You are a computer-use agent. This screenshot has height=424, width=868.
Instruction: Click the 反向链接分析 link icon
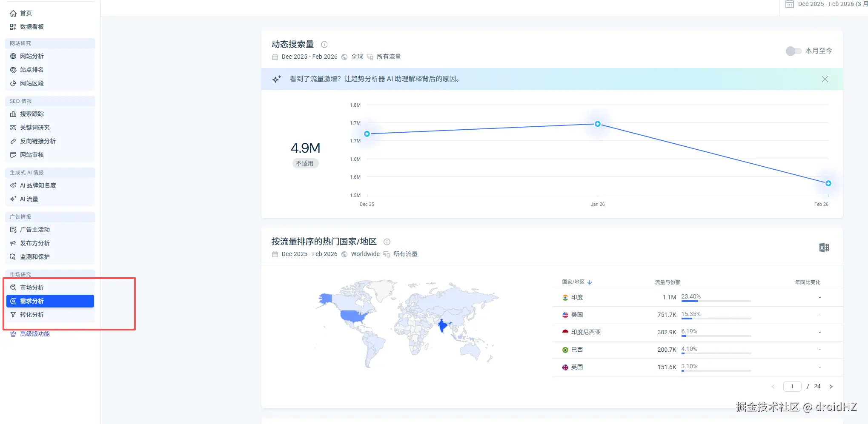click(13, 141)
